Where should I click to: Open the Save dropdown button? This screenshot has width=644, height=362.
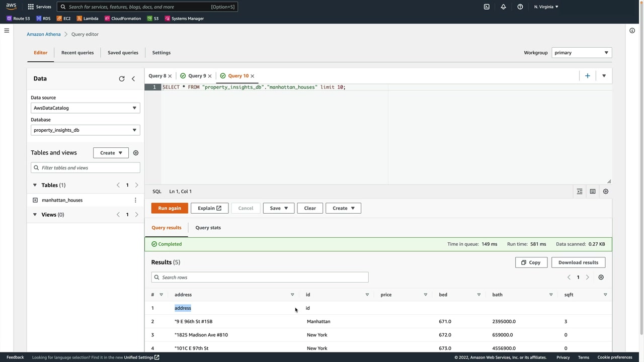point(278,208)
